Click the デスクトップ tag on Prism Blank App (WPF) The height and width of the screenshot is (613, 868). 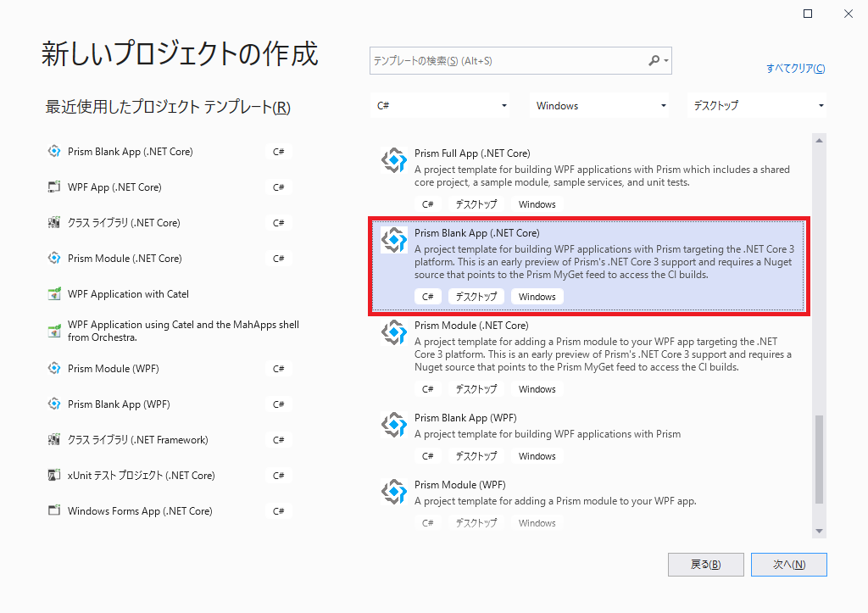point(476,456)
